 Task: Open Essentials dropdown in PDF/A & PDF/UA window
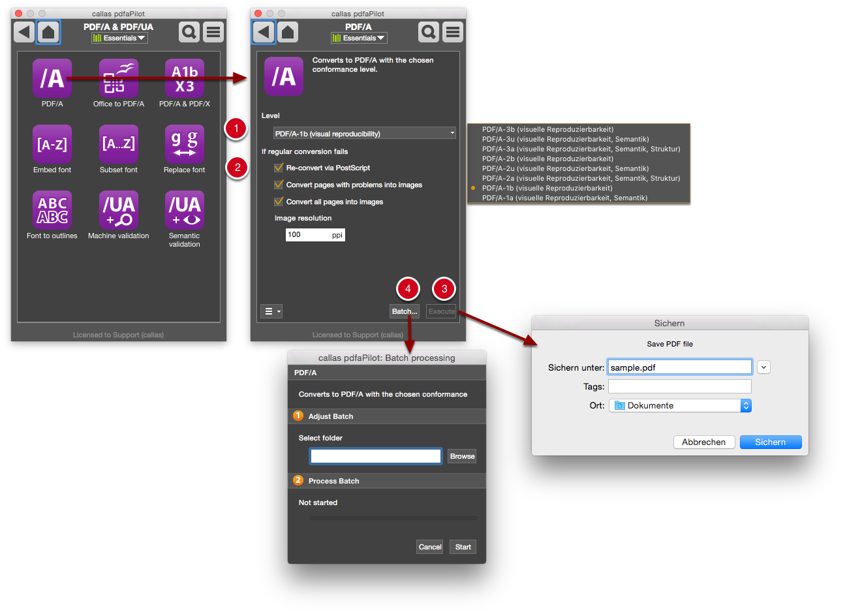pos(120,38)
